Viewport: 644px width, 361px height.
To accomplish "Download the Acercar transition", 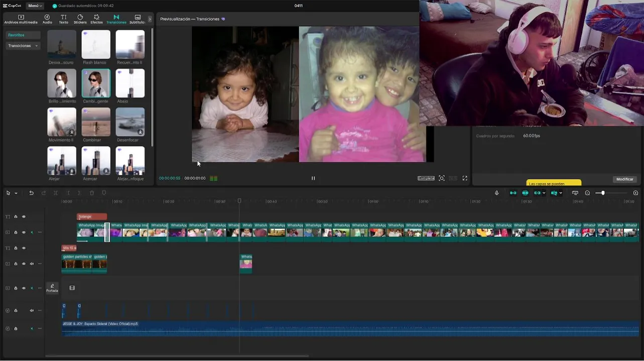I will [106, 171].
